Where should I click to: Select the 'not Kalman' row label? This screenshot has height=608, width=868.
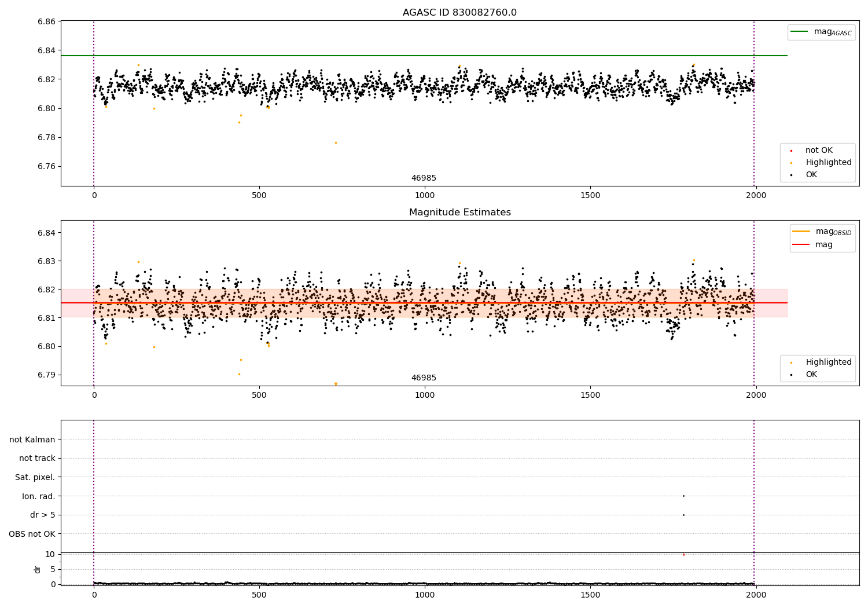coord(32,439)
